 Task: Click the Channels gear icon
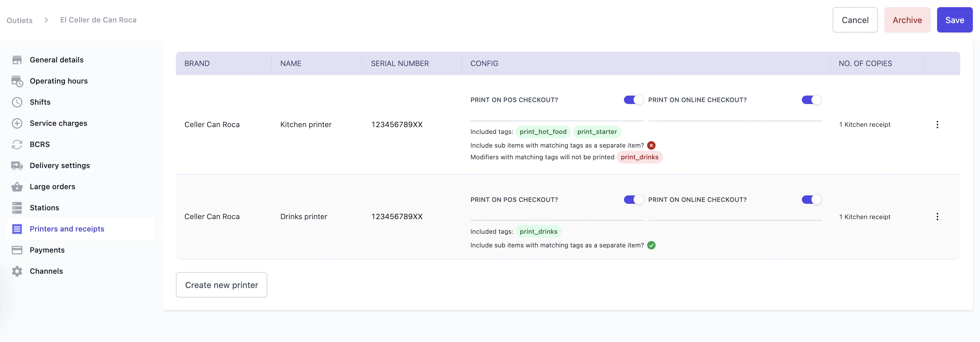pyautogui.click(x=17, y=271)
